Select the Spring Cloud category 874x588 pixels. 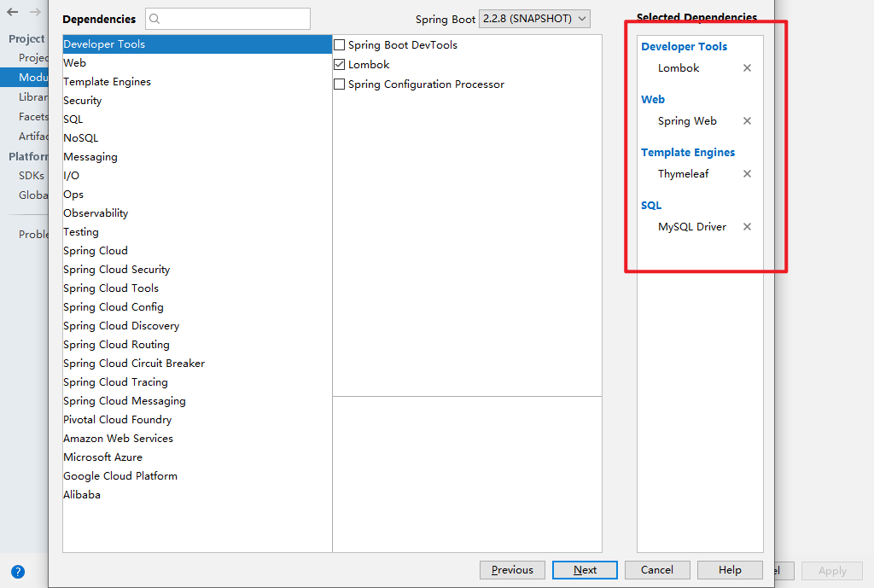197,251
